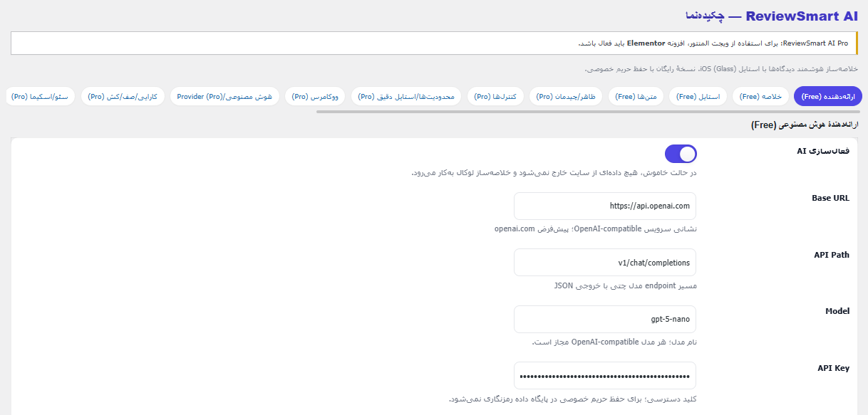Click the ارائه‌دهندهٔ هوش مصنوعی (Free) section heading
This screenshot has height=415, width=868.
coord(805,125)
